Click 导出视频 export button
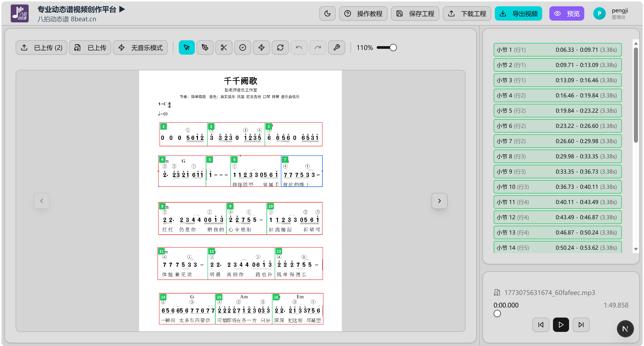This screenshot has height=346, width=644. 518,13
